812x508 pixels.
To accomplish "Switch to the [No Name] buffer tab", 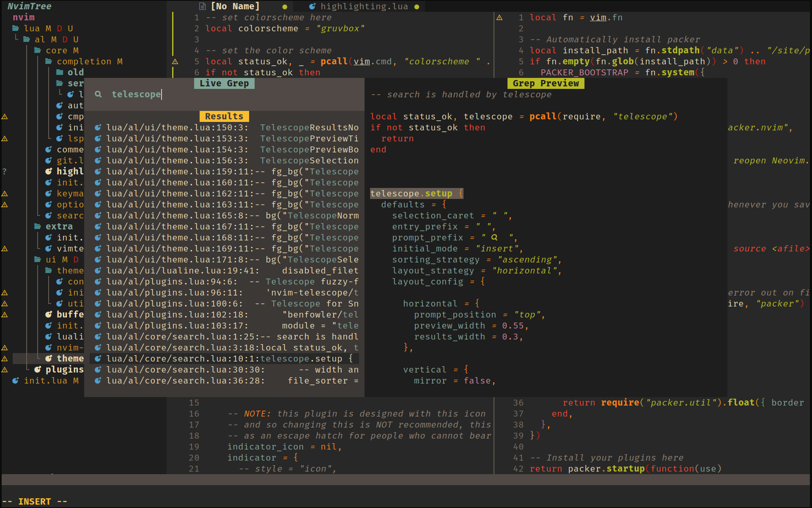I will coord(235,6).
